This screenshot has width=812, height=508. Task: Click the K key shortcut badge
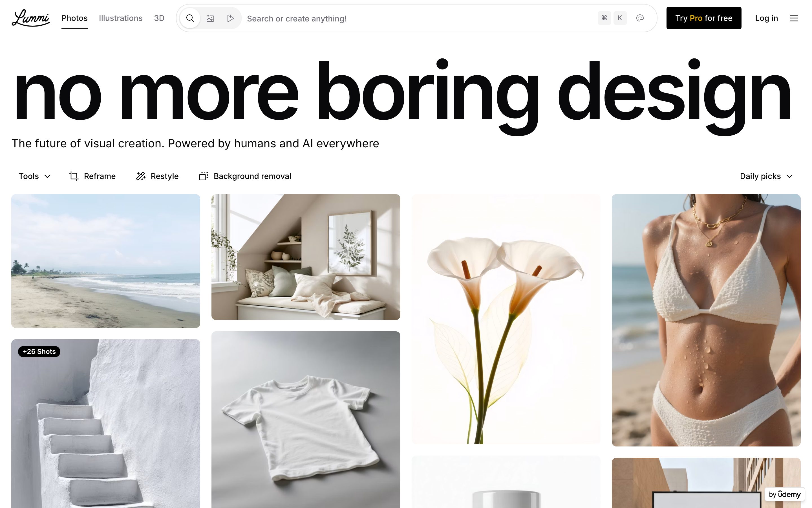click(x=620, y=18)
